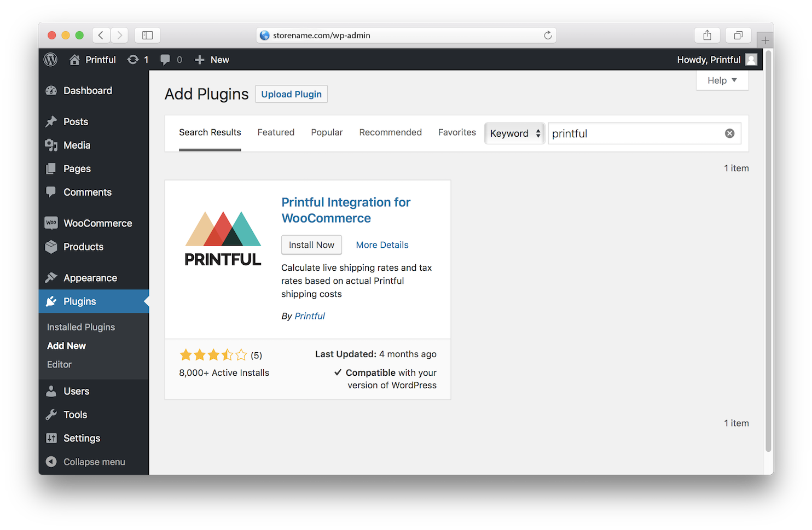This screenshot has height=530, width=812.
Task: Open the Appearance menu
Action: (94, 278)
